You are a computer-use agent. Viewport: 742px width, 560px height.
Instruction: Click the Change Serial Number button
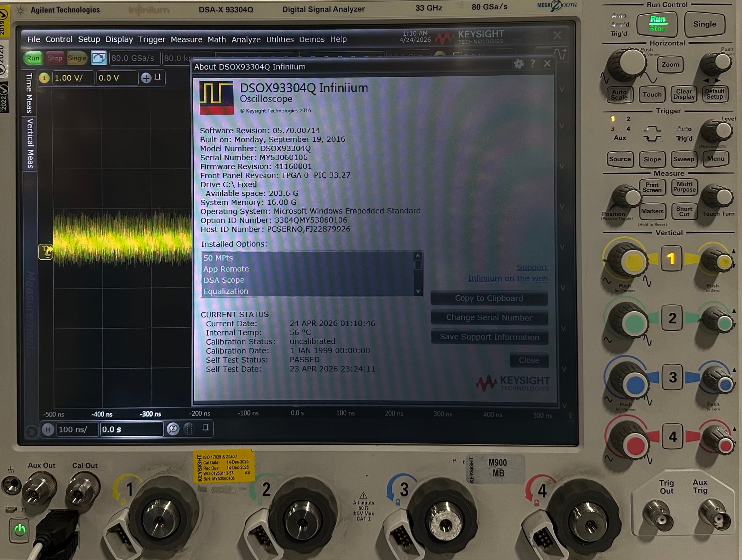489,318
